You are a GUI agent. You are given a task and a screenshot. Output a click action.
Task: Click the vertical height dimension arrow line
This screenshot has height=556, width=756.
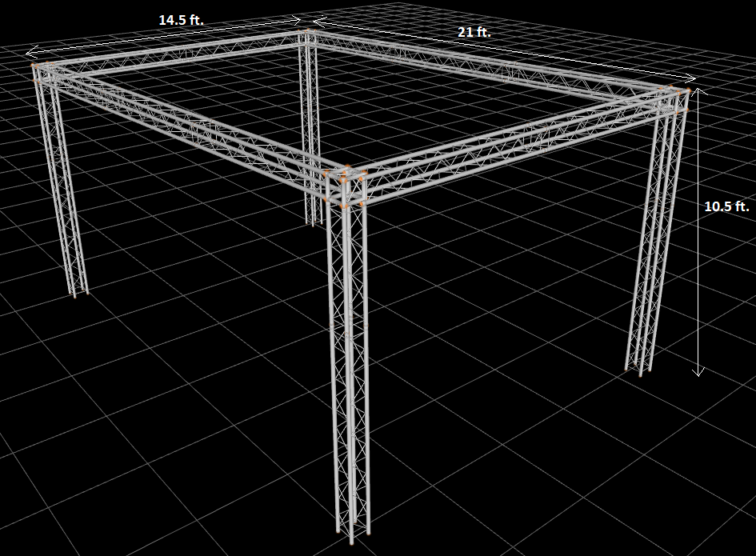click(x=697, y=231)
